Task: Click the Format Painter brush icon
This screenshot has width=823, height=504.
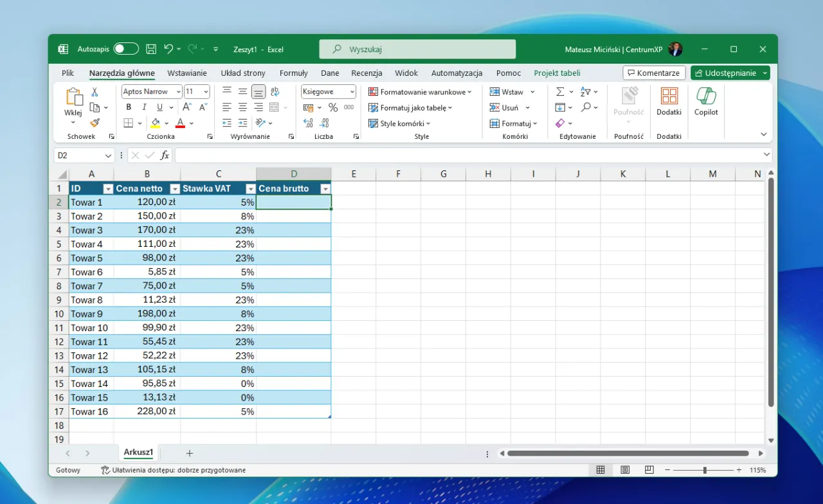Action: [x=95, y=123]
